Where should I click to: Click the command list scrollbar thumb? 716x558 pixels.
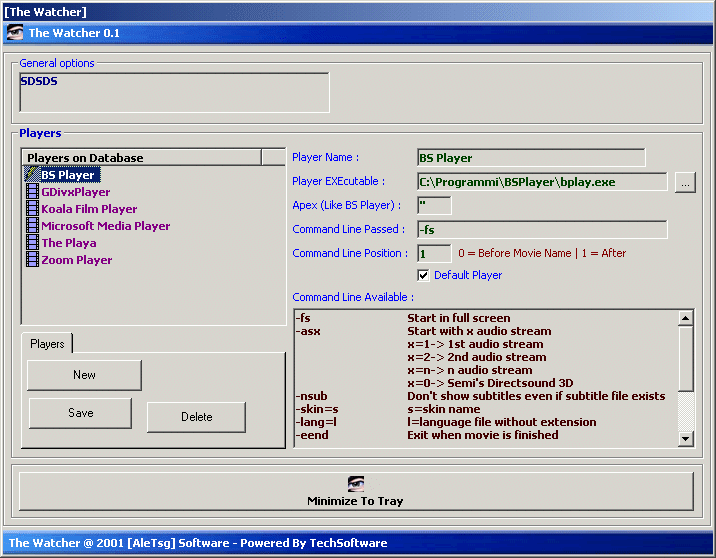(685, 358)
